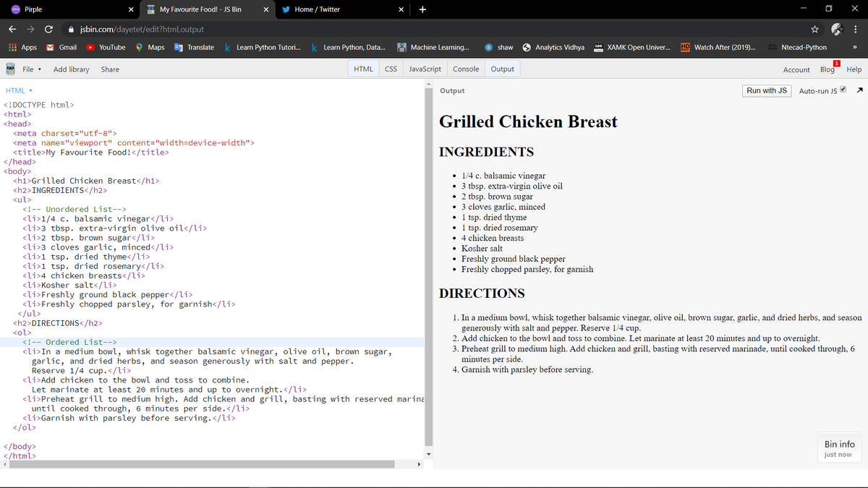Click the Grilled Chicken Breast output heading
This screenshot has height=488, width=868.
pos(529,121)
